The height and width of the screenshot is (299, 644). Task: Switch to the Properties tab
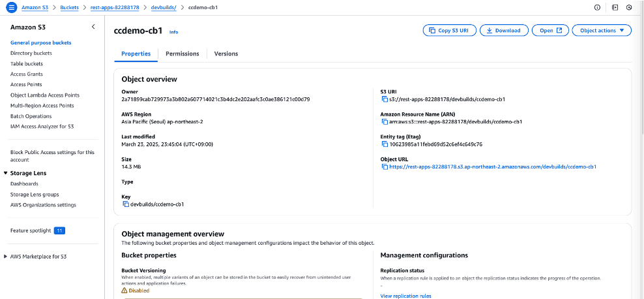tap(136, 54)
